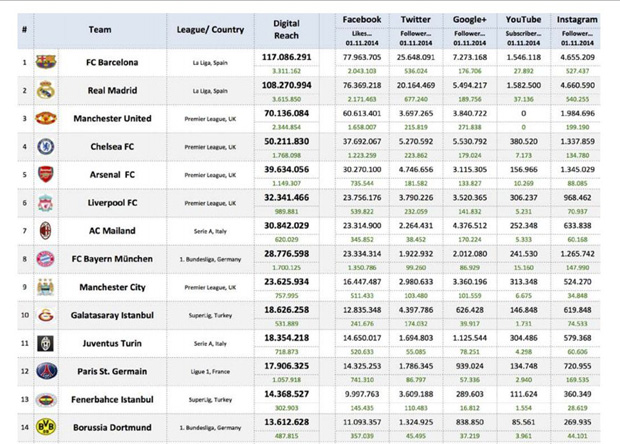Click the team name Paris St. Germain

[x=112, y=372]
